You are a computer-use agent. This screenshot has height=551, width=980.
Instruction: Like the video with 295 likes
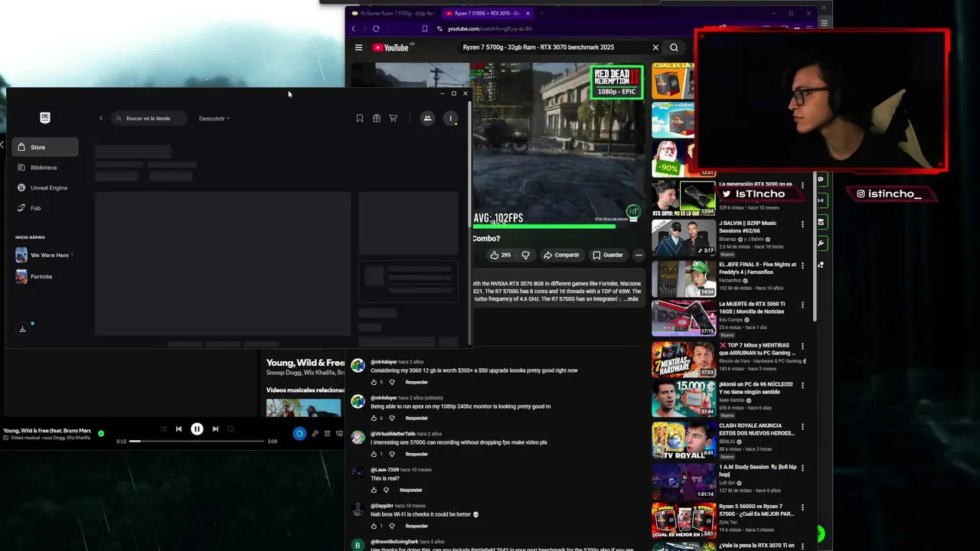click(x=500, y=255)
